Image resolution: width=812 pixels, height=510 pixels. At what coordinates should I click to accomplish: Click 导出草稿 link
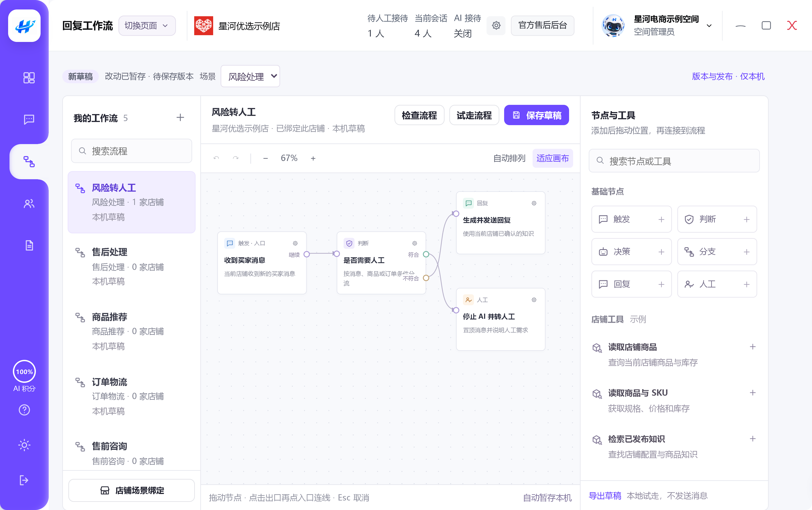(x=605, y=496)
